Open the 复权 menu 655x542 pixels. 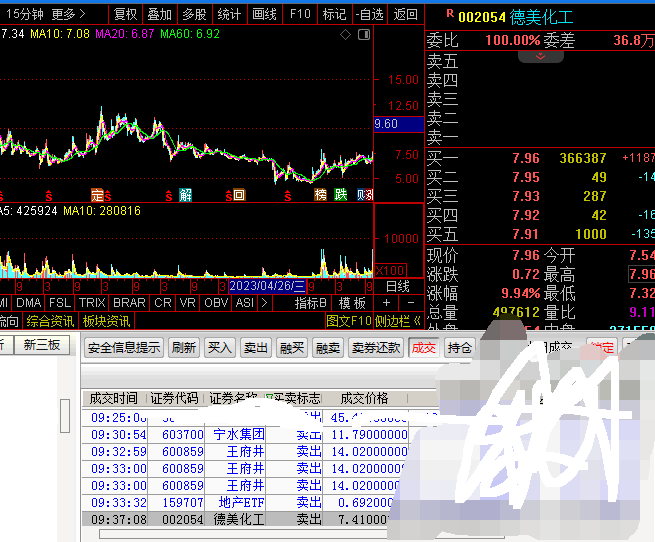tap(125, 15)
